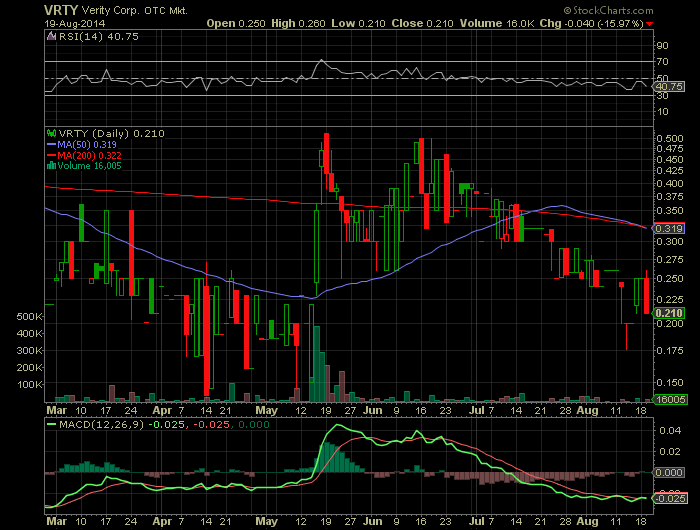The image size is (700, 530).
Task: Click the Mar label under the price panel
Action: [57, 410]
